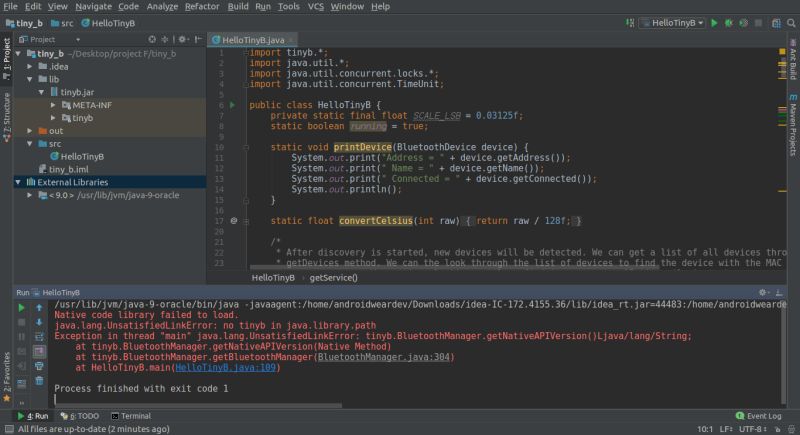The height and width of the screenshot is (435, 800).
Task: Expand the META-INF node
Action: tap(53, 105)
